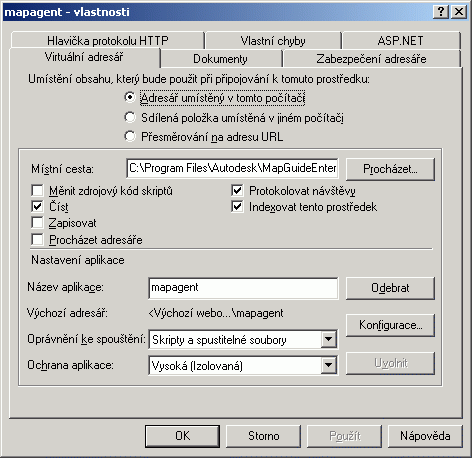Select Sdílená položka umístěná v jiném počítači

[x=130, y=117]
